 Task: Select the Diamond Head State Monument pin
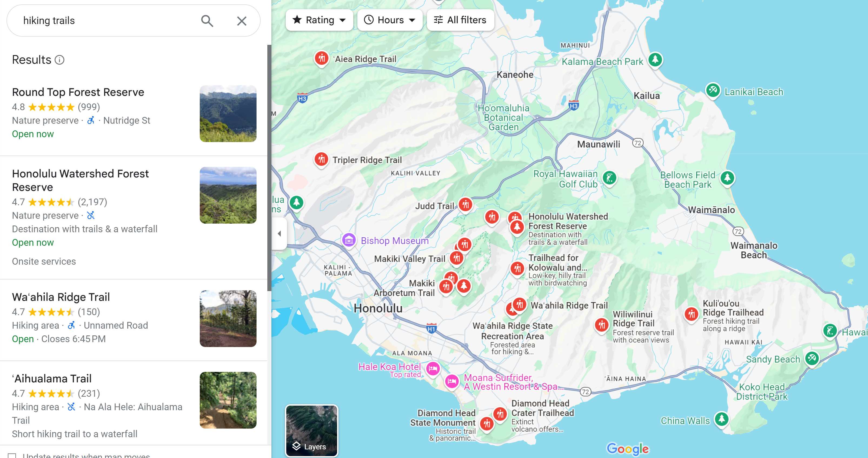[487, 424]
